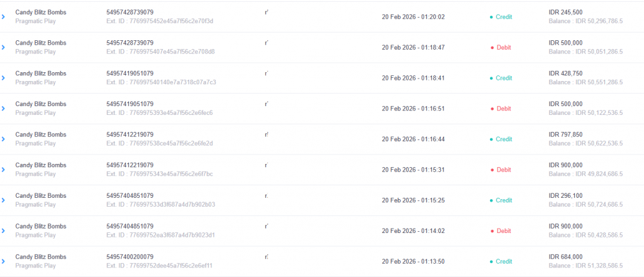The height and width of the screenshot is (277, 644).
Task: Expand the row timestamped 01:20:02
Action: pyautogui.click(x=3, y=17)
